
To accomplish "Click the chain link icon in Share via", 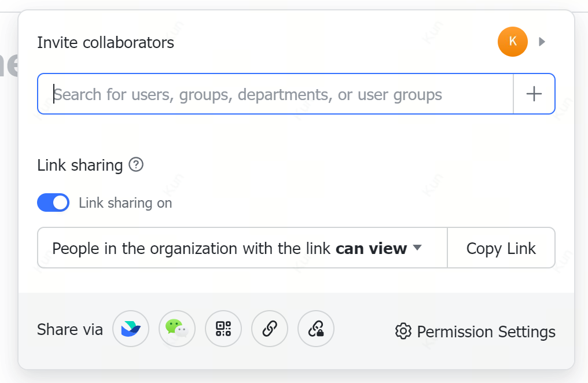I will 270,329.
